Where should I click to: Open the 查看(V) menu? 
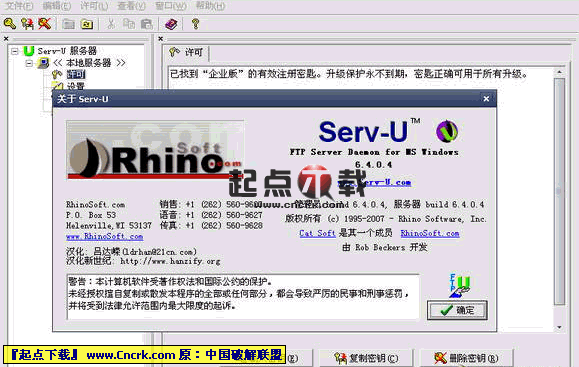[131, 6]
